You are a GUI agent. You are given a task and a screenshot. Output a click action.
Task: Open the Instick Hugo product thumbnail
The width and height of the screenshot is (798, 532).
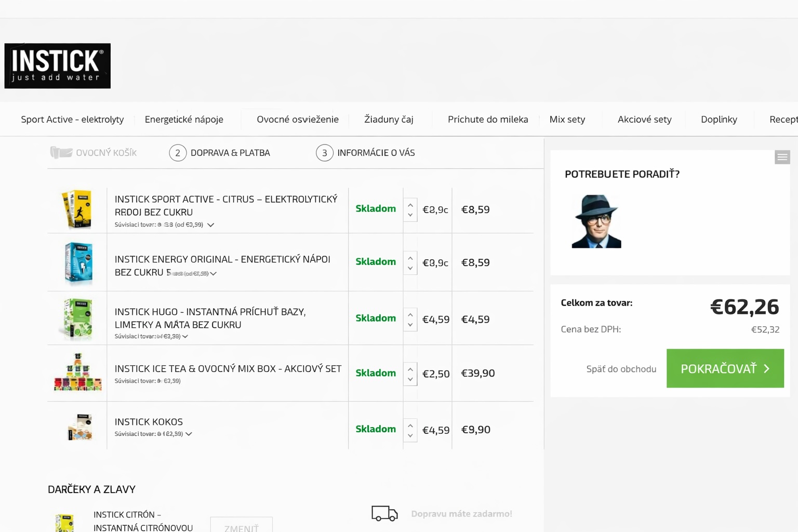(77, 318)
